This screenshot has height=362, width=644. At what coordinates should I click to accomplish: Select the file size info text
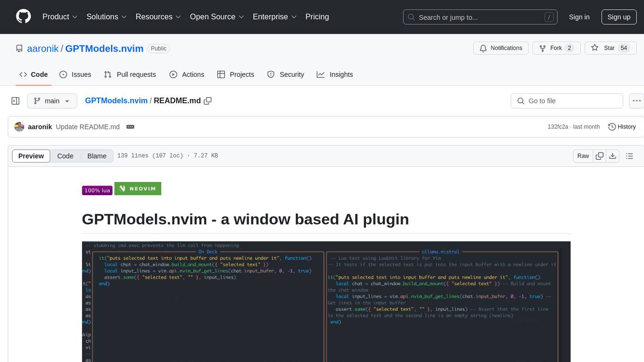coord(167,156)
